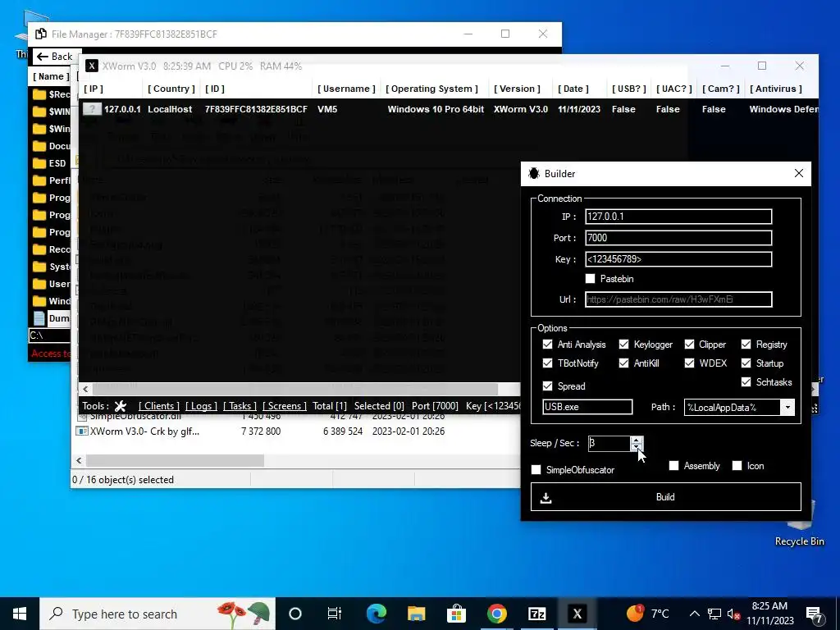This screenshot has height=630, width=840.
Task: Open File Explorer from the taskbar
Action: (x=416, y=614)
